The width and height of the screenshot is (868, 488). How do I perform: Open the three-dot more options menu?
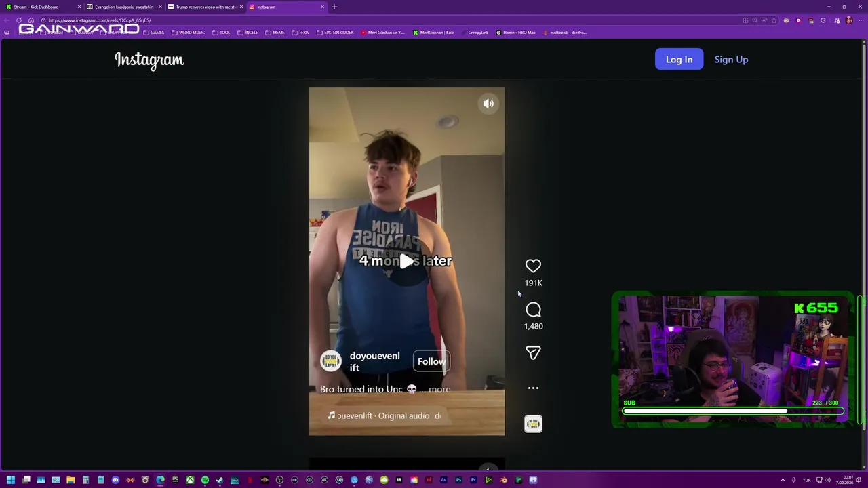click(533, 388)
